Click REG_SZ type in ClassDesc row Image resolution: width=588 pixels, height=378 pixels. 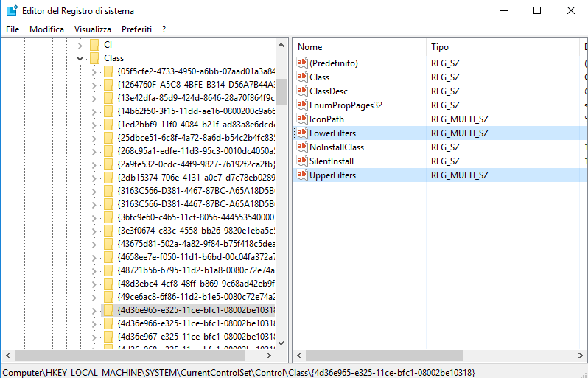click(446, 91)
